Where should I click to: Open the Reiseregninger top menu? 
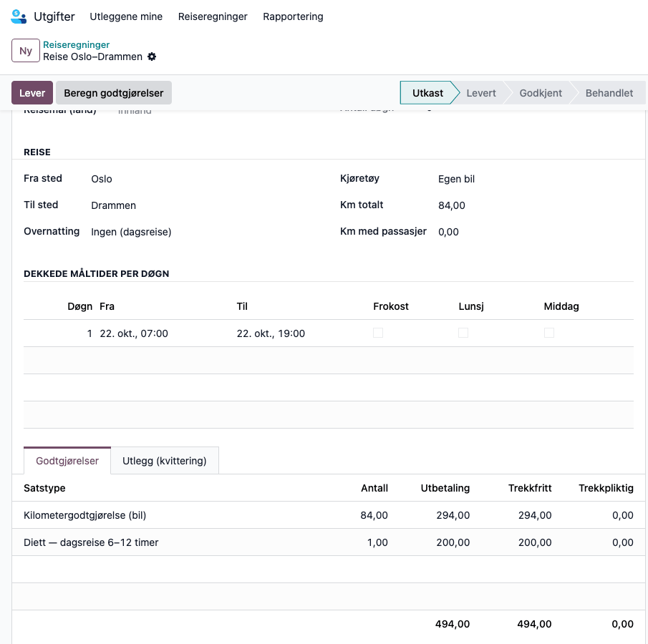[x=213, y=16]
